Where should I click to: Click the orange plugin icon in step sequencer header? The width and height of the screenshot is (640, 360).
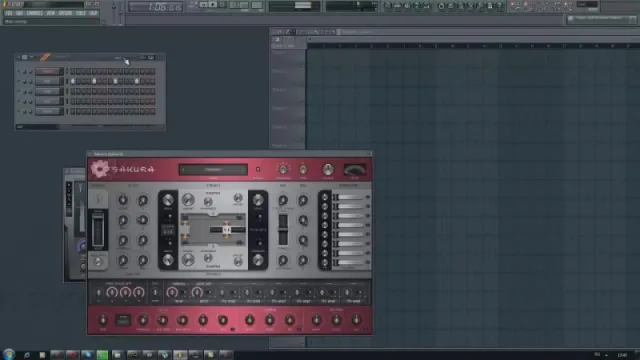(x=45, y=57)
